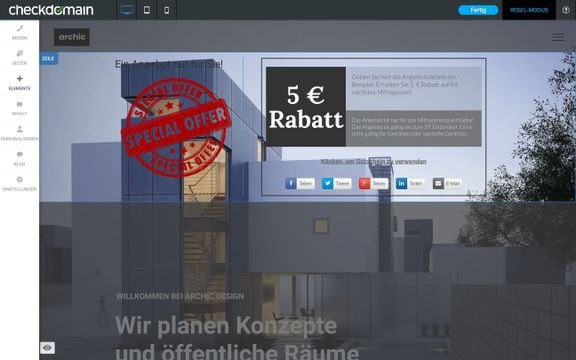Select the 'Wir planen Konzepte' headline

tap(226, 325)
